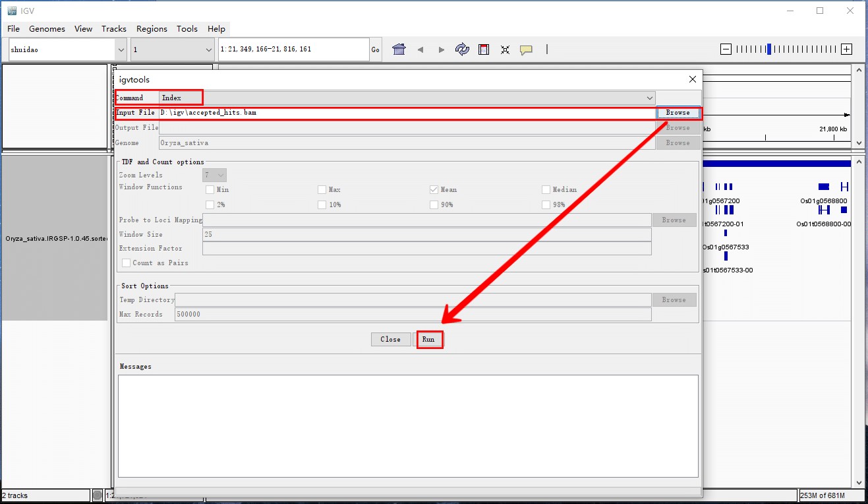Click the Close button in igvtools
The width and height of the screenshot is (868, 504).
tap(390, 339)
